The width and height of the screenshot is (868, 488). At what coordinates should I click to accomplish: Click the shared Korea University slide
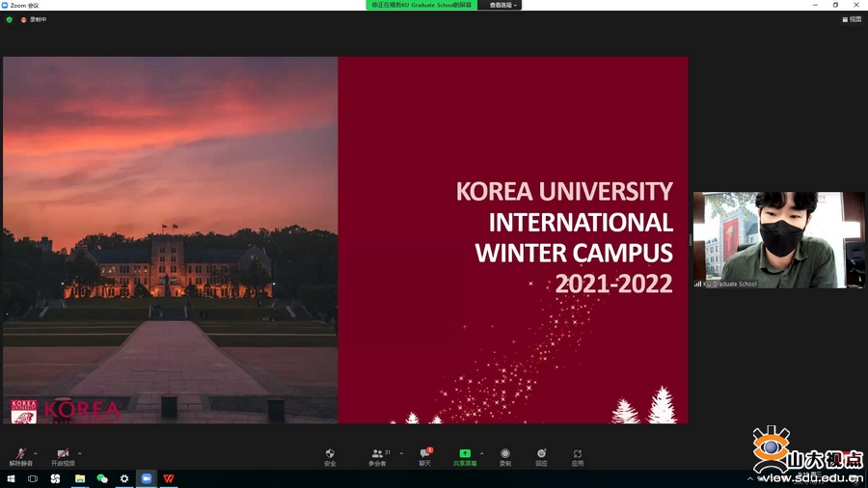tap(345, 239)
